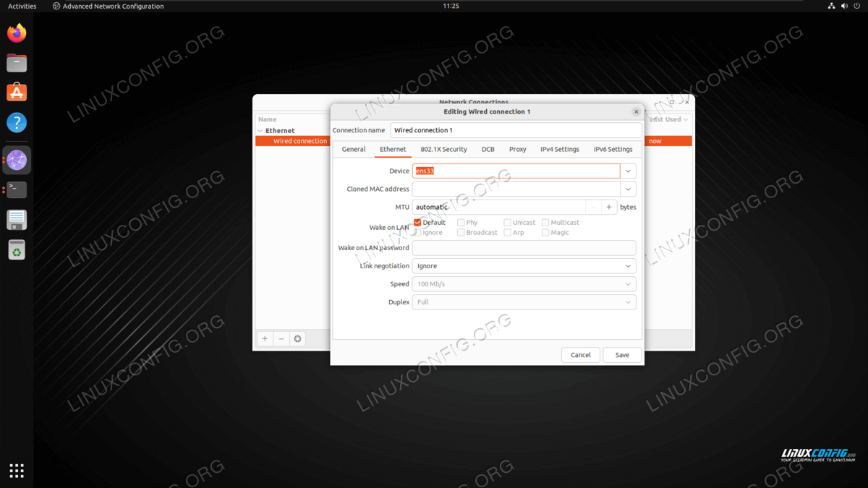
Task: Open the Activities overview
Action: (22, 6)
